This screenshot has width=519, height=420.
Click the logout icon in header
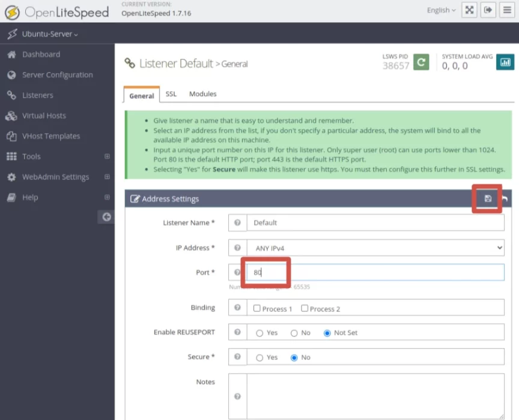coord(488,10)
